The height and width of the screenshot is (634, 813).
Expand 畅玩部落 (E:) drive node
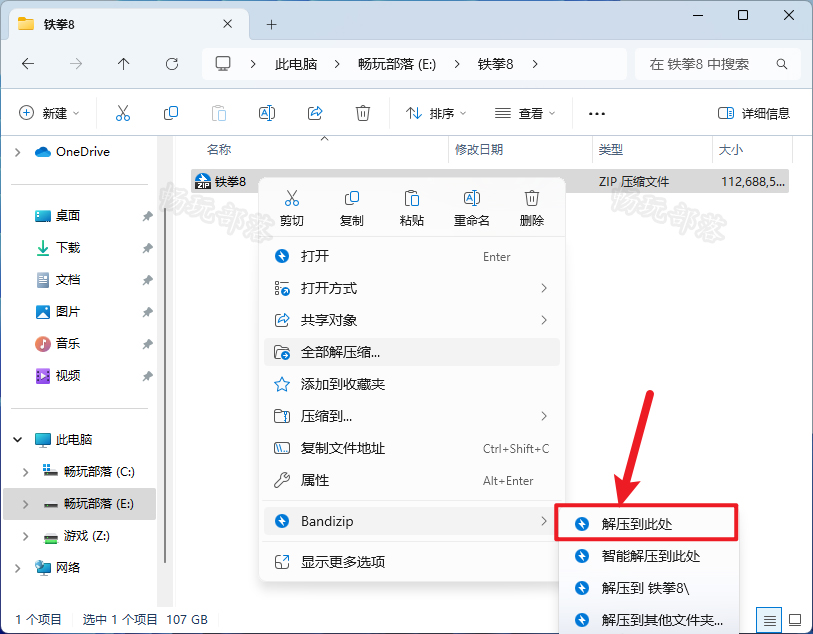point(25,504)
